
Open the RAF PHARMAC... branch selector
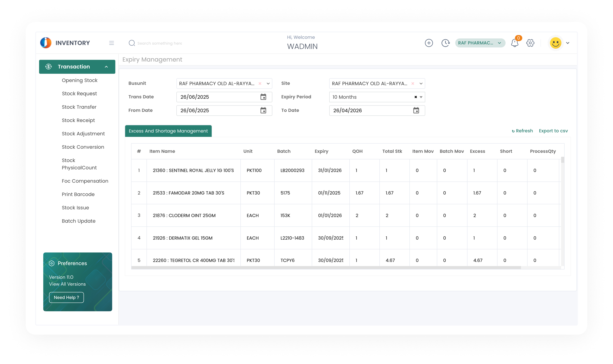point(480,43)
